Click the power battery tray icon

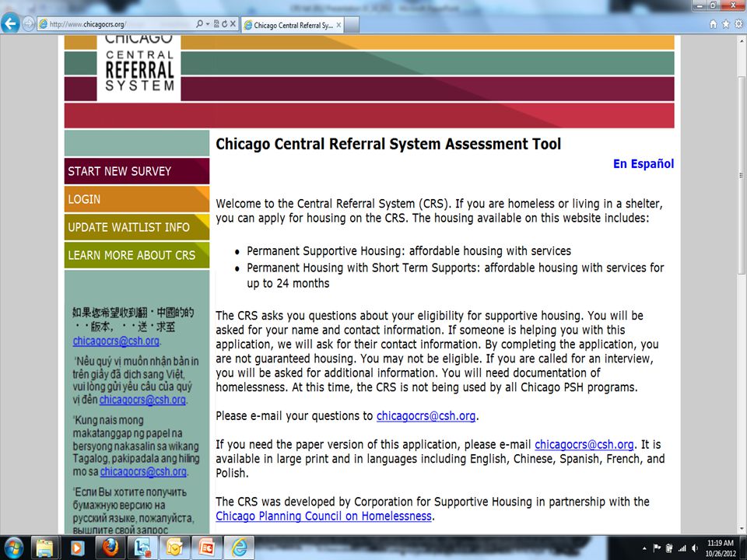click(x=669, y=548)
